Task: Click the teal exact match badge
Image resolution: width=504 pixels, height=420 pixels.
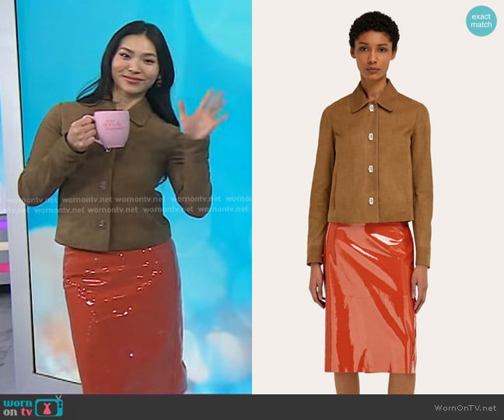Action: click(481, 20)
